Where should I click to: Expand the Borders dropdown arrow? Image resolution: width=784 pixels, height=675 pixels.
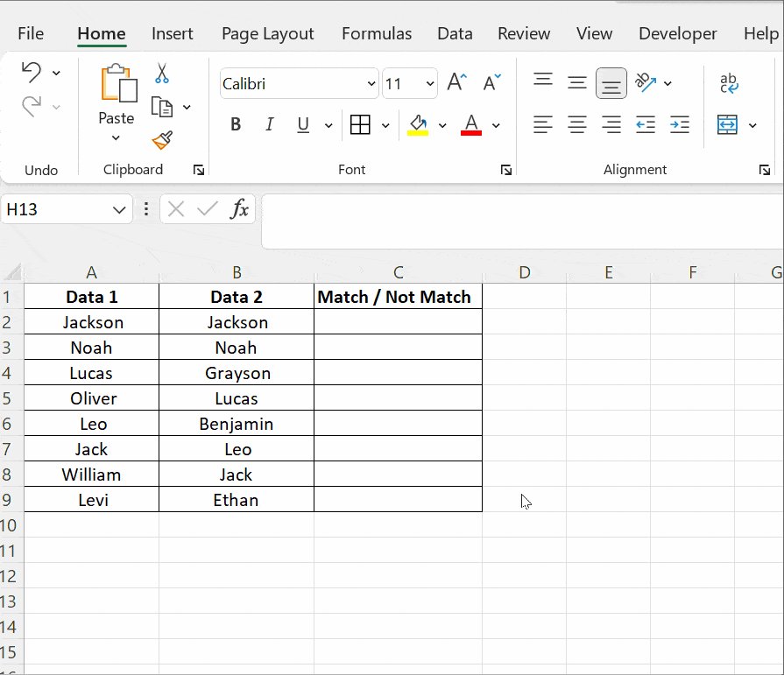tap(385, 124)
